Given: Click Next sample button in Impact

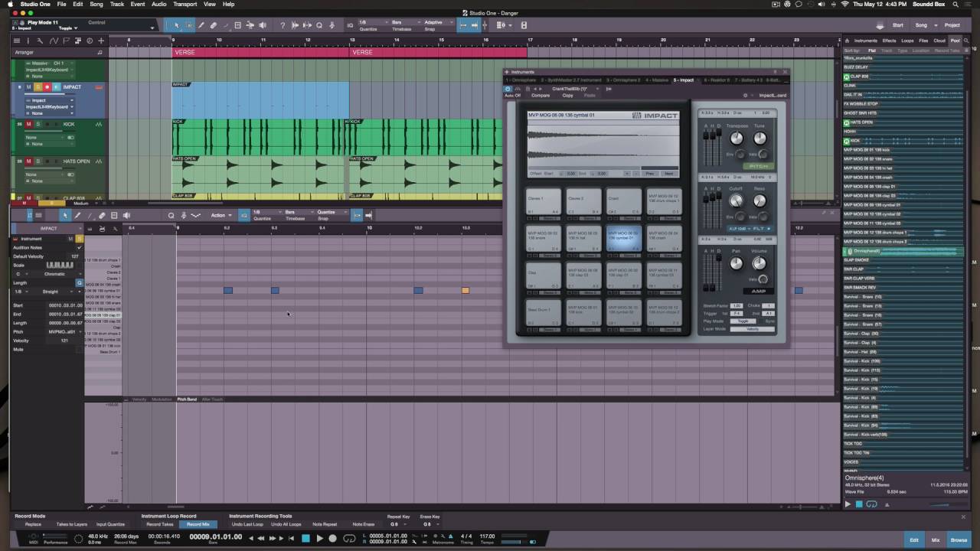Looking at the screenshot, I should coord(669,174).
